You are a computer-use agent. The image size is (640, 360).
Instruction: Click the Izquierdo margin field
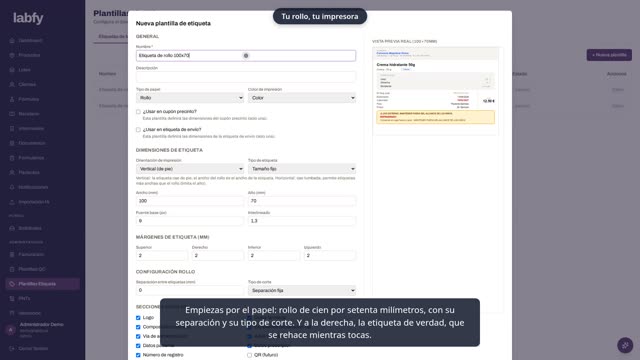[330, 256]
